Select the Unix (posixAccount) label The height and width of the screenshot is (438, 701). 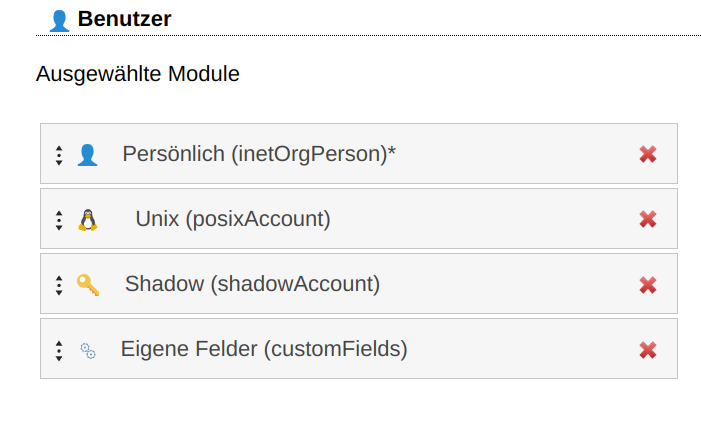(233, 219)
